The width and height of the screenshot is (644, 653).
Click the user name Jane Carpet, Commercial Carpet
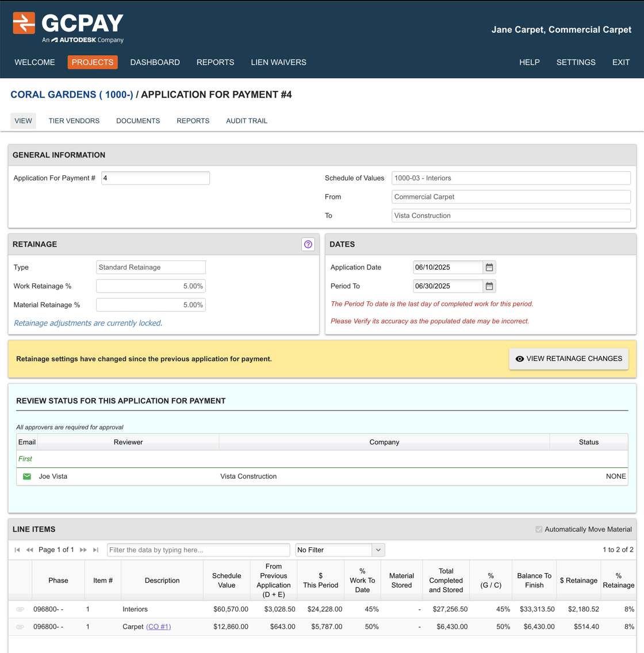[x=561, y=29]
